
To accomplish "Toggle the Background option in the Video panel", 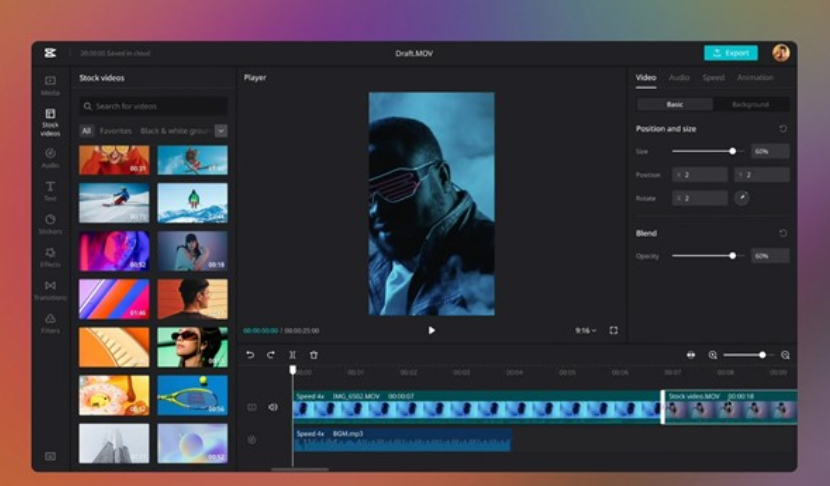I will click(x=750, y=104).
